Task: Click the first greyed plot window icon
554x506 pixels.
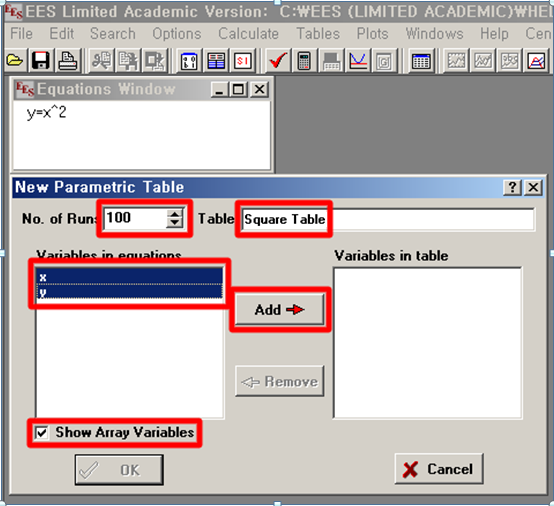Action: pyautogui.click(x=456, y=61)
